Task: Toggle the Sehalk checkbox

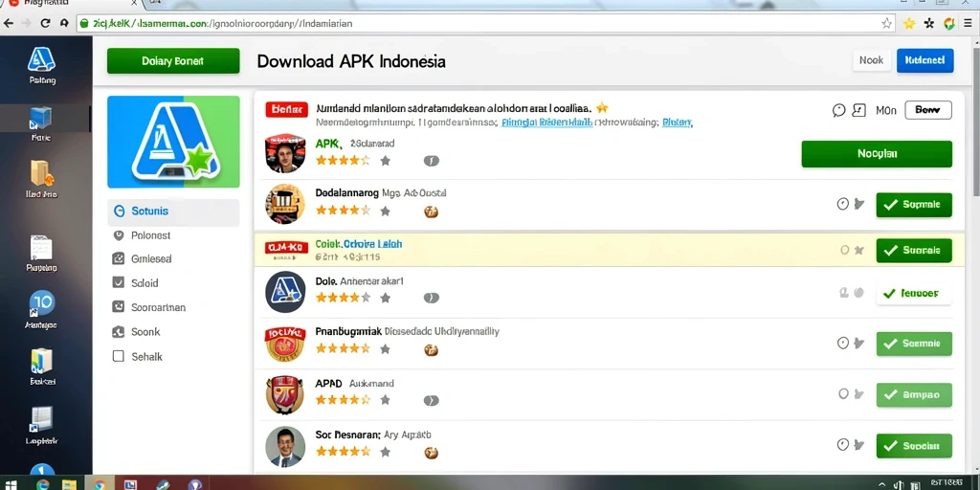Action: [118, 356]
